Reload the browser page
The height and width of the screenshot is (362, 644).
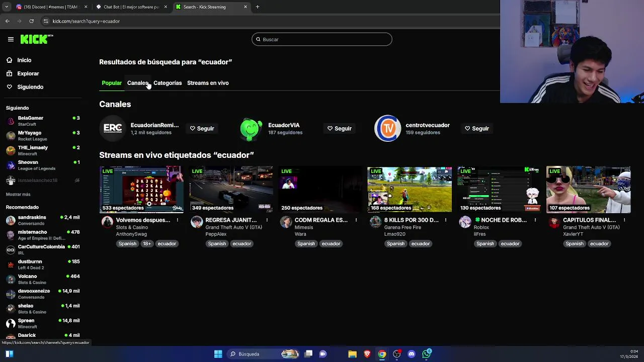pyautogui.click(x=31, y=21)
